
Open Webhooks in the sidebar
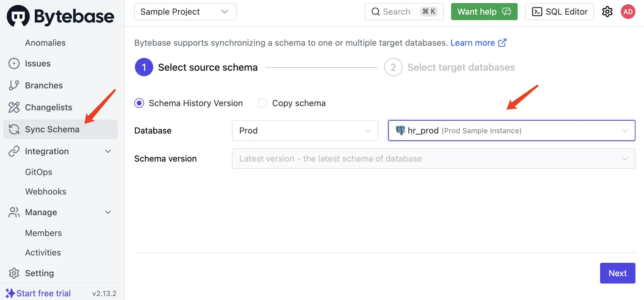(46, 191)
